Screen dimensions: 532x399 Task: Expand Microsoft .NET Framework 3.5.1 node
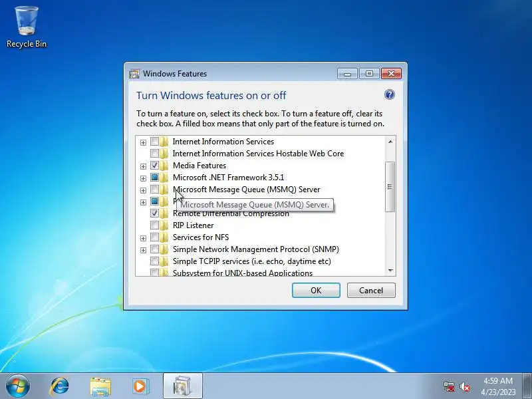(x=143, y=178)
